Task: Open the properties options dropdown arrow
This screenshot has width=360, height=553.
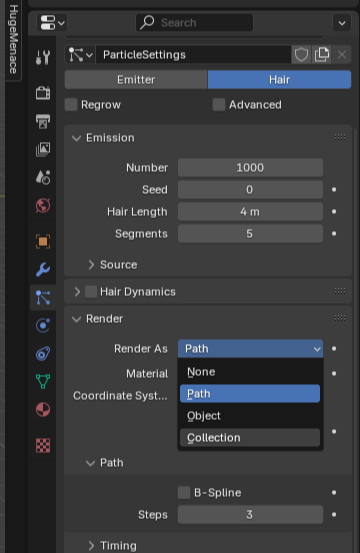Action: 342,23
